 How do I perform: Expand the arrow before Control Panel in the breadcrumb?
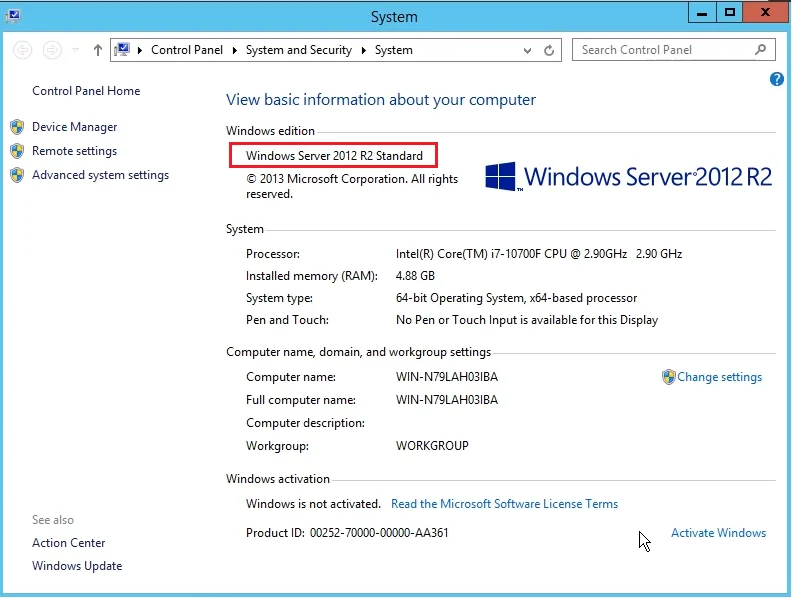140,50
